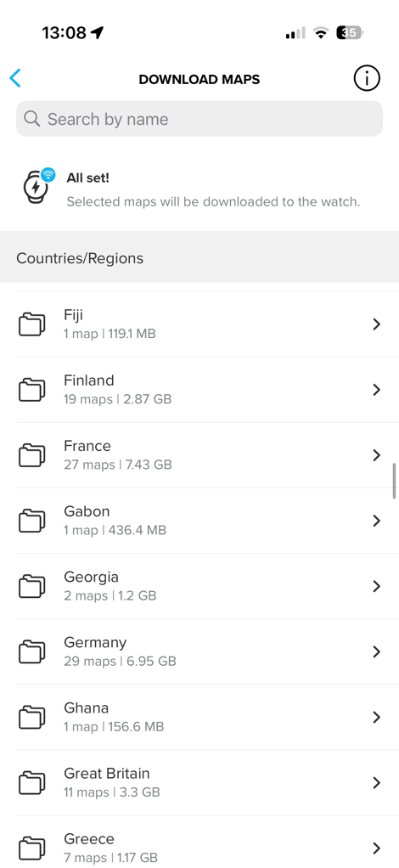Image resolution: width=399 pixels, height=868 pixels.
Task: Open the France 27 maps entry
Action: pos(199,455)
